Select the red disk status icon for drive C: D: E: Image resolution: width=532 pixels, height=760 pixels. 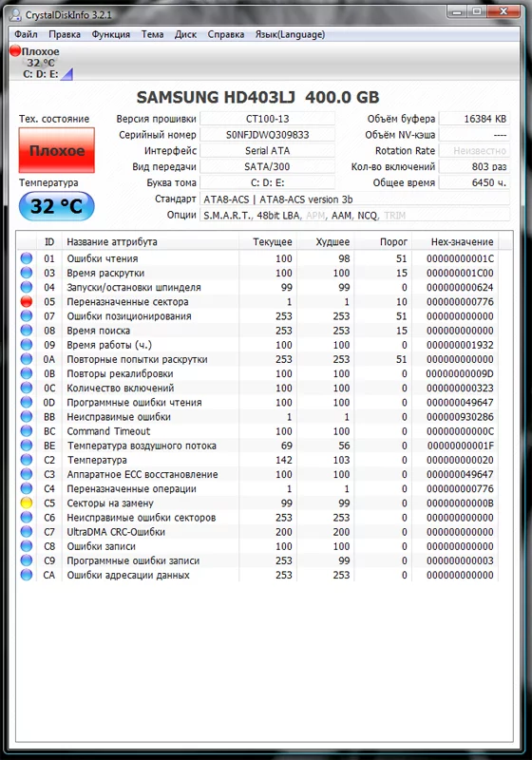[15, 50]
